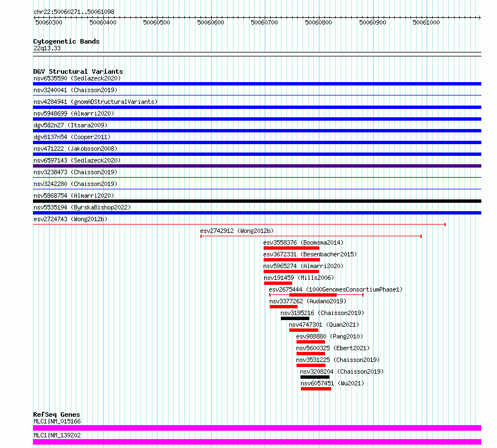497x448 pixels.
Task: Select nsv3242280 (Chaisson2019) label
Action: click(x=75, y=184)
